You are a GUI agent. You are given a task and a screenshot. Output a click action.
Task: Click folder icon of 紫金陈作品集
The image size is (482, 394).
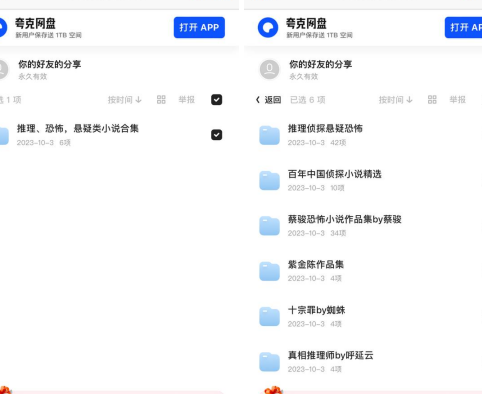(269, 271)
